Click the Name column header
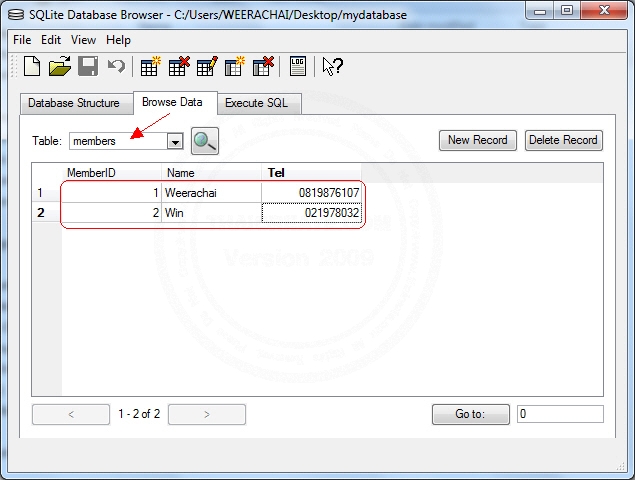 coord(211,173)
